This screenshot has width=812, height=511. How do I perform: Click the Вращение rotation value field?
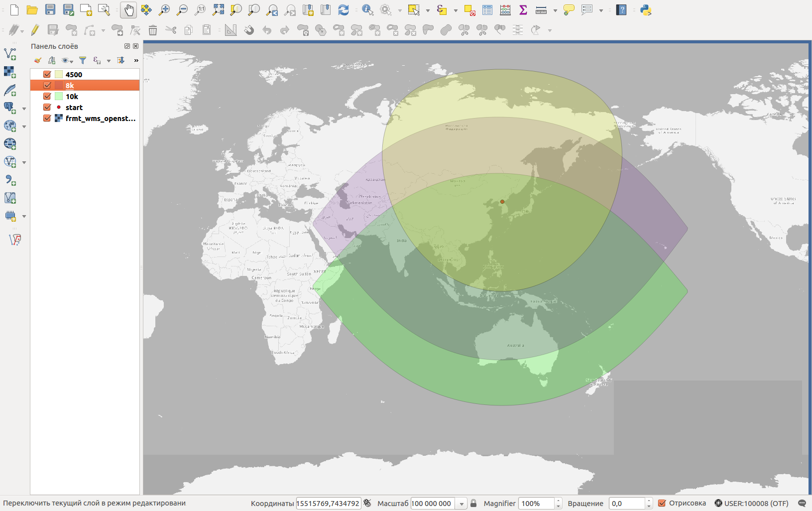coord(627,504)
